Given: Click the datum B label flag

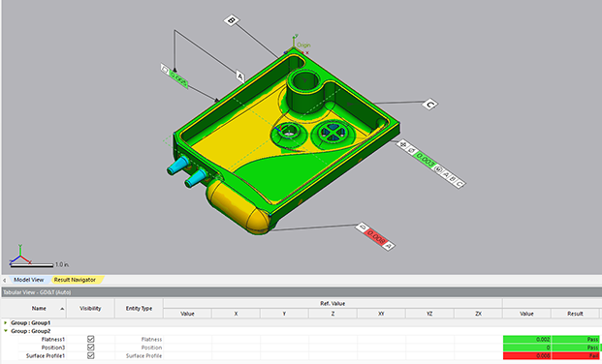Looking at the screenshot, I should (x=232, y=20).
